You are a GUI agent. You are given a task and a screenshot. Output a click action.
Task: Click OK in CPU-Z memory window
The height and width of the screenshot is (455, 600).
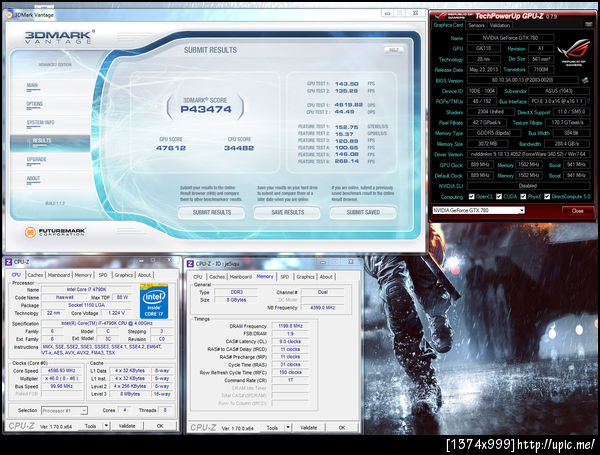(x=342, y=427)
